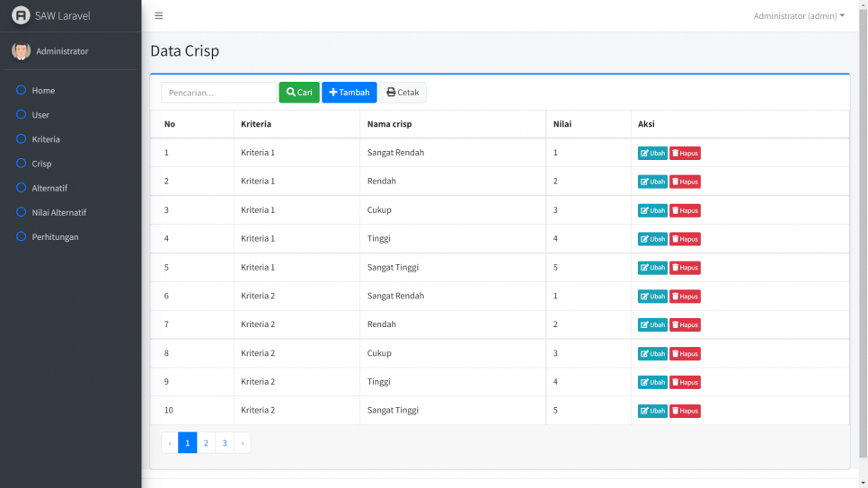868x488 pixels.
Task: Click next page arrow in pagination
Action: coord(243,442)
